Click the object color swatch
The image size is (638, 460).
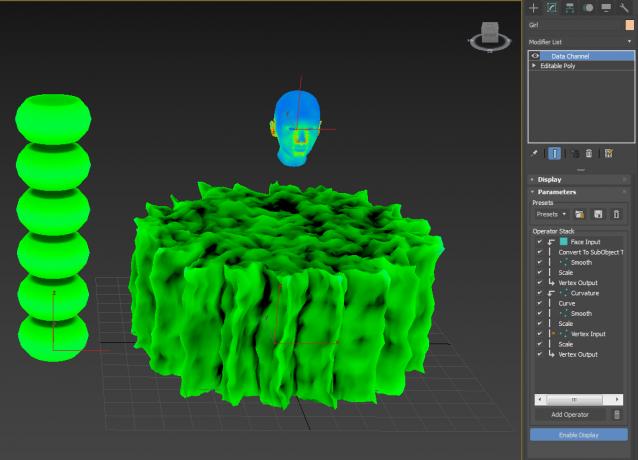[x=629, y=25]
